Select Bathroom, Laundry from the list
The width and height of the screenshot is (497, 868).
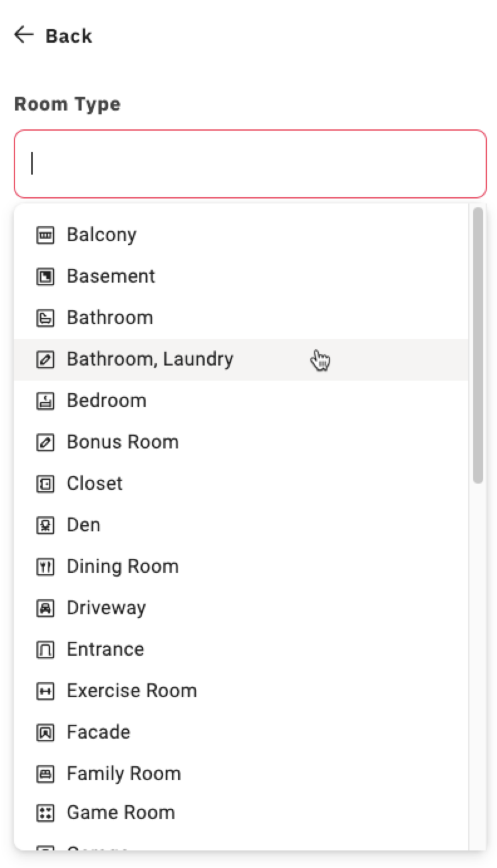151,359
